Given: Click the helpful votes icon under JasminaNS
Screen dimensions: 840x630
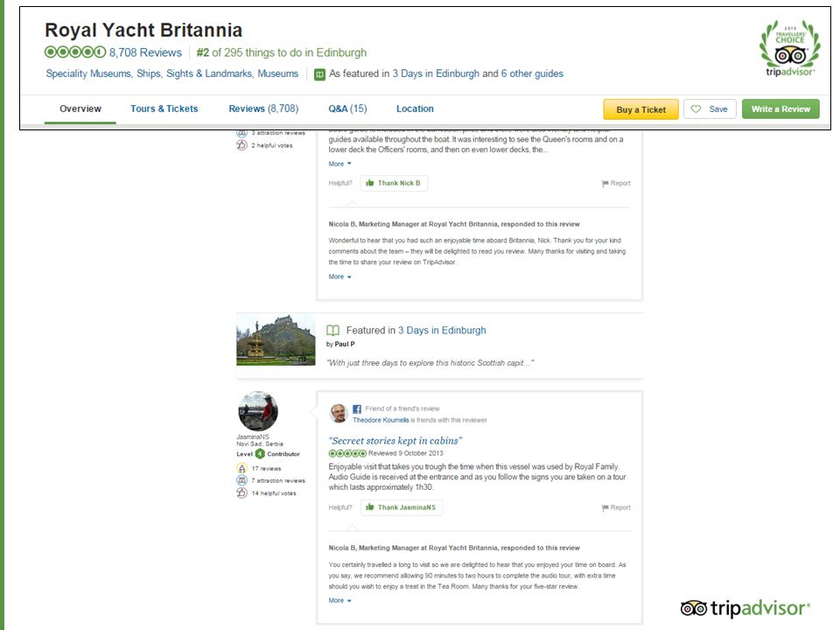Looking at the screenshot, I should (x=241, y=493).
